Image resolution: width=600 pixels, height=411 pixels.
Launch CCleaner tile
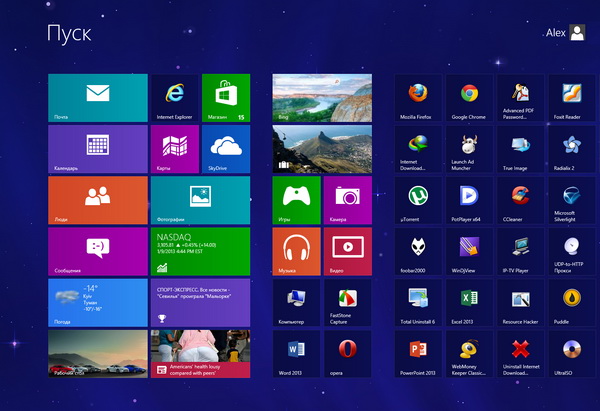coord(519,199)
